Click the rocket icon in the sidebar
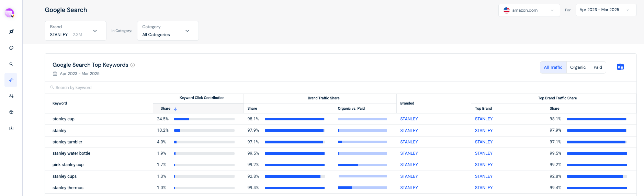Viewport: 644px width, 196px height. coord(11,32)
